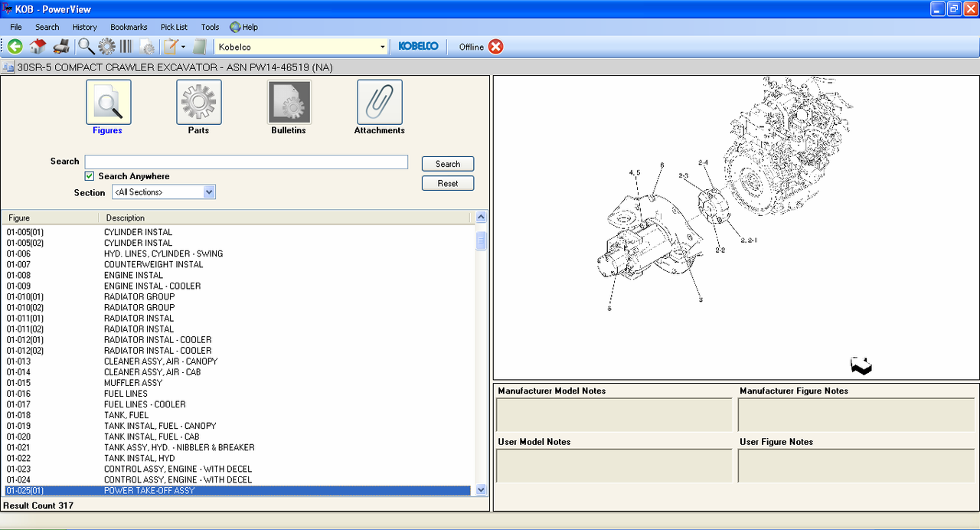980x530 pixels.
Task: Select figure 01-010(01) RADIATOR GROUP
Action: coord(238,296)
